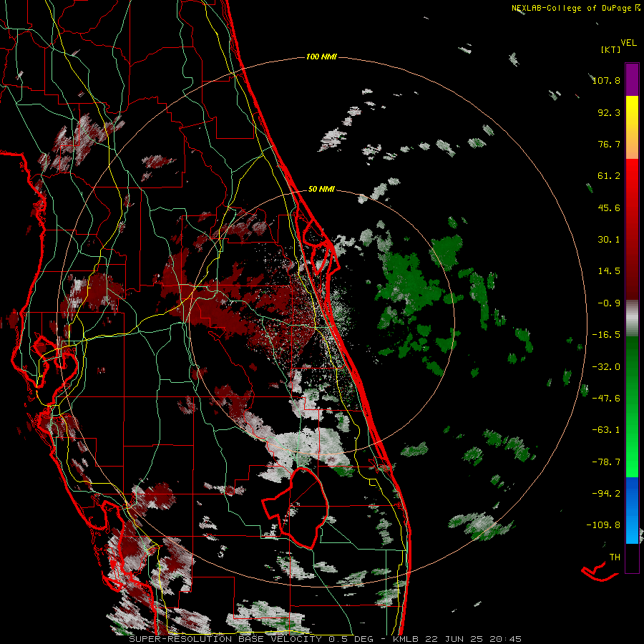The height and width of the screenshot is (644, 644).
Task: Click the 45.6 velocity scale value
Action: (x=609, y=208)
